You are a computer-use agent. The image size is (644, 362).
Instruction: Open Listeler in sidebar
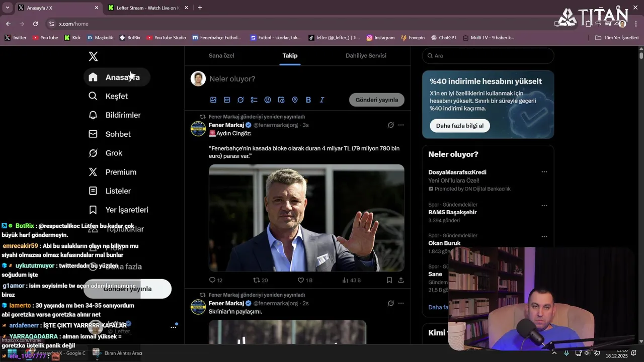110,191
